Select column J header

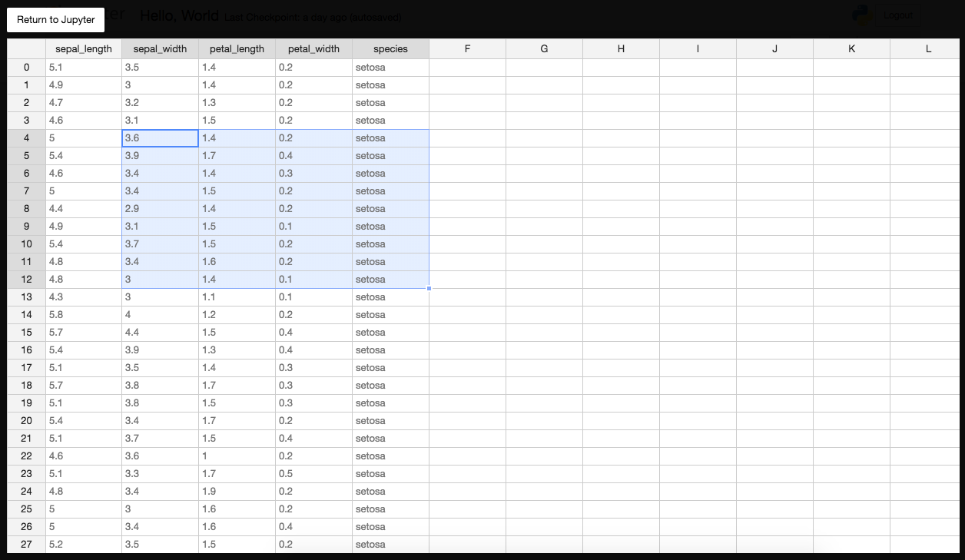click(x=775, y=49)
